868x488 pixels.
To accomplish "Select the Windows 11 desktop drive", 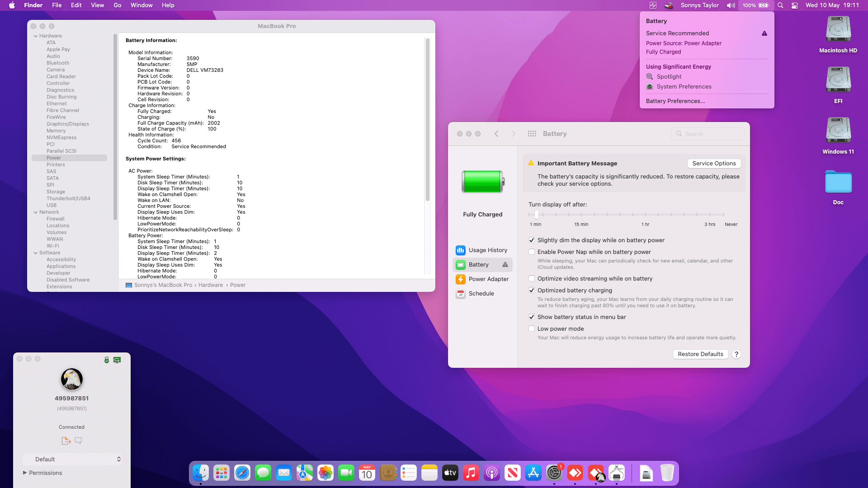I will pos(838,136).
